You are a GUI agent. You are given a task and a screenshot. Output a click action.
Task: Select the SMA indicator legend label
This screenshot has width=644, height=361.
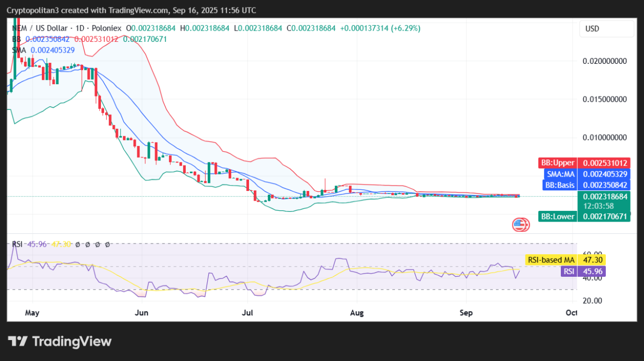click(20, 50)
